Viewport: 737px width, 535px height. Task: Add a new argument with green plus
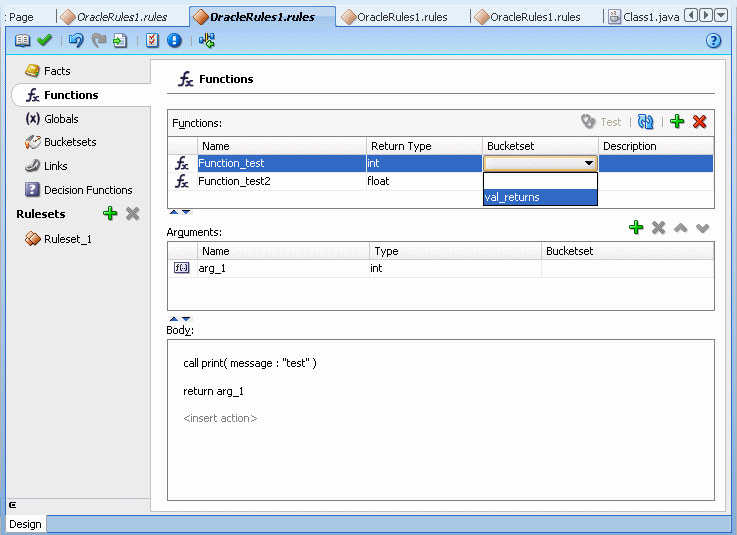pyautogui.click(x=636, y=228)
